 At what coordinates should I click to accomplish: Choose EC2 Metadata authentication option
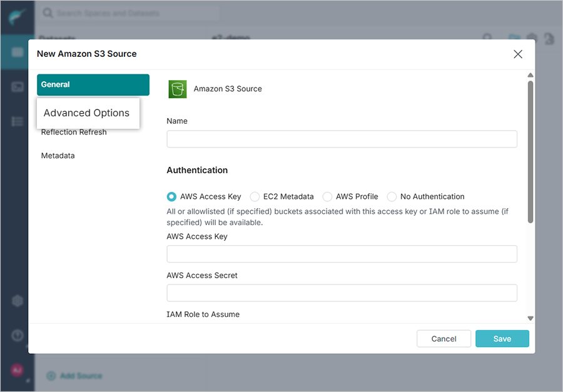click(255, 197)
